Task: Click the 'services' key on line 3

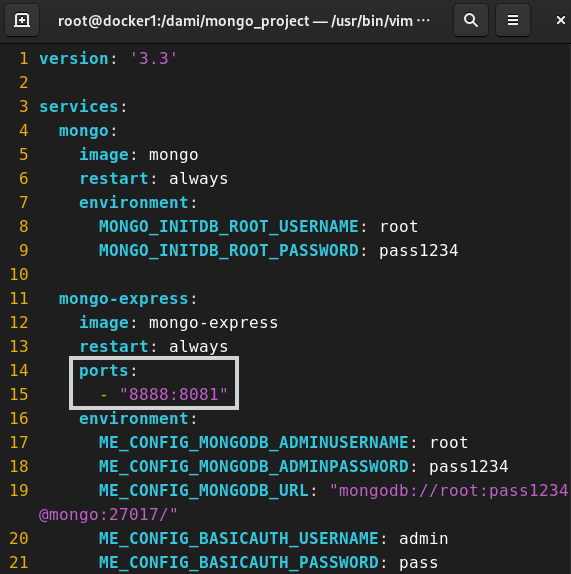Action: tap(78, 107)
